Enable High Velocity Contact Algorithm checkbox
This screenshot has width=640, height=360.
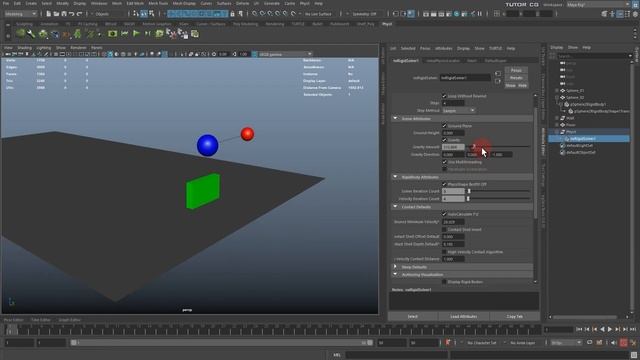click(x=444, y=252)
